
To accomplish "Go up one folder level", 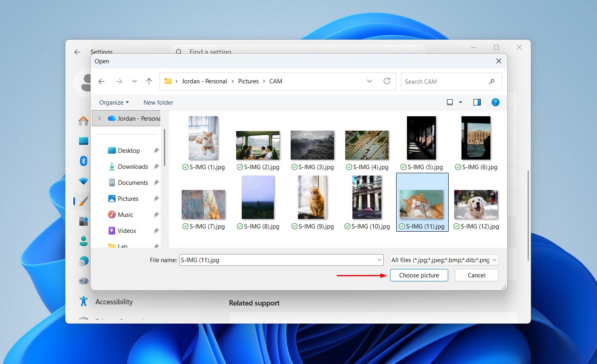I will [x=149, y=81].
